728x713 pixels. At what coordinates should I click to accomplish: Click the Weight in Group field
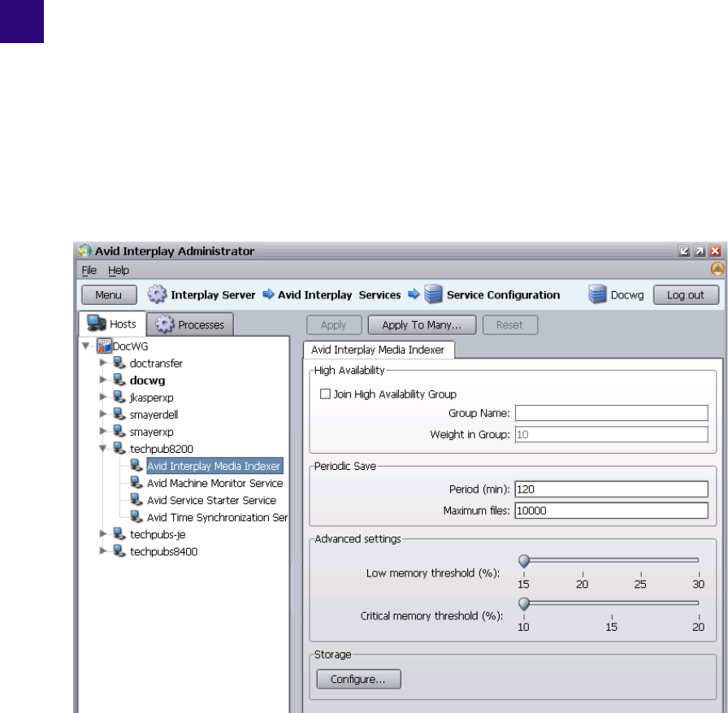point(612,434)
